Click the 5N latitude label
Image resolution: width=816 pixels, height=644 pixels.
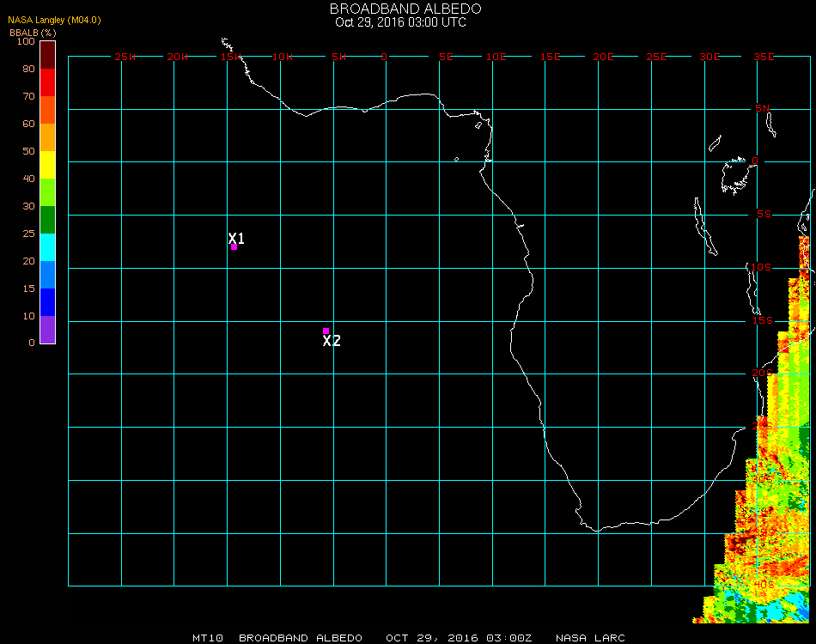[x=763, y=108]
